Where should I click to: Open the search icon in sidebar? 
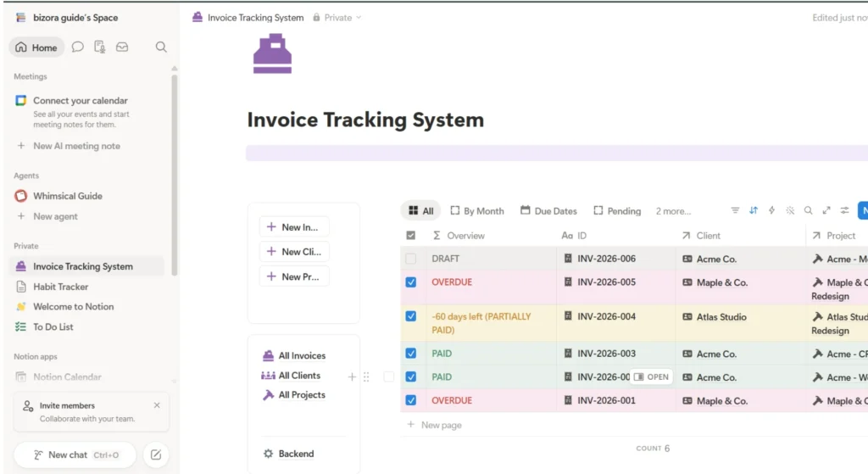click(x=160, y=47)
